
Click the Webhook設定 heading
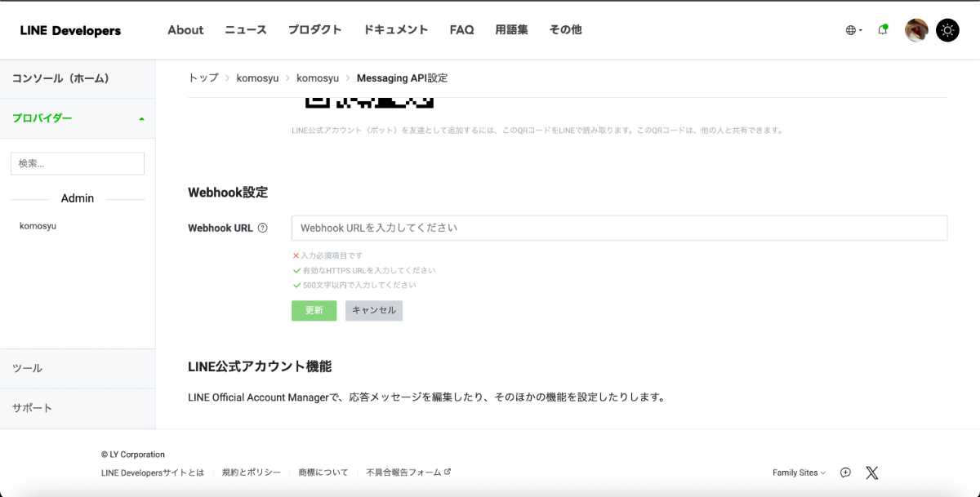pos(228,193)
